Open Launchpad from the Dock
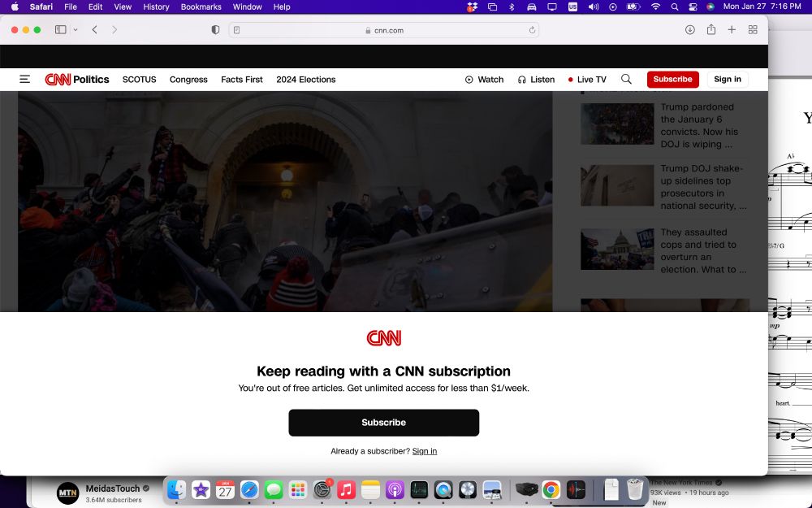812x508 pixels. pyautogui.click(x=298, y=489)
